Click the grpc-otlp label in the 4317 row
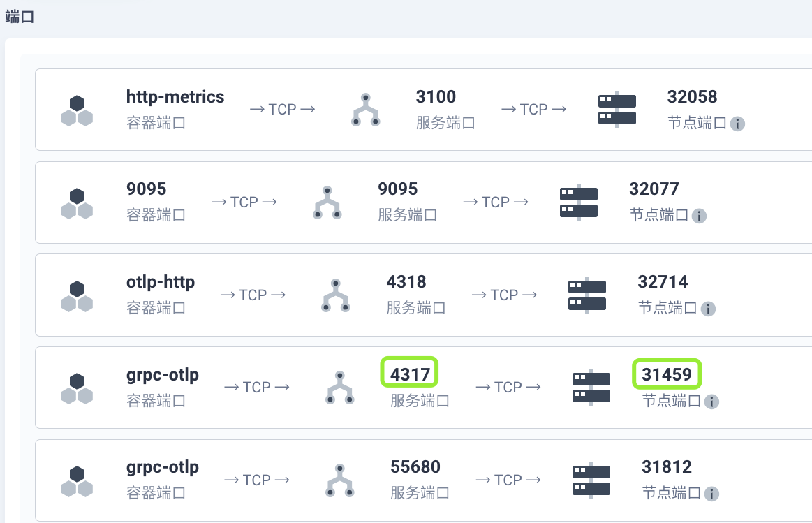Viewport: 812px width, 523px height. point(163,375)
